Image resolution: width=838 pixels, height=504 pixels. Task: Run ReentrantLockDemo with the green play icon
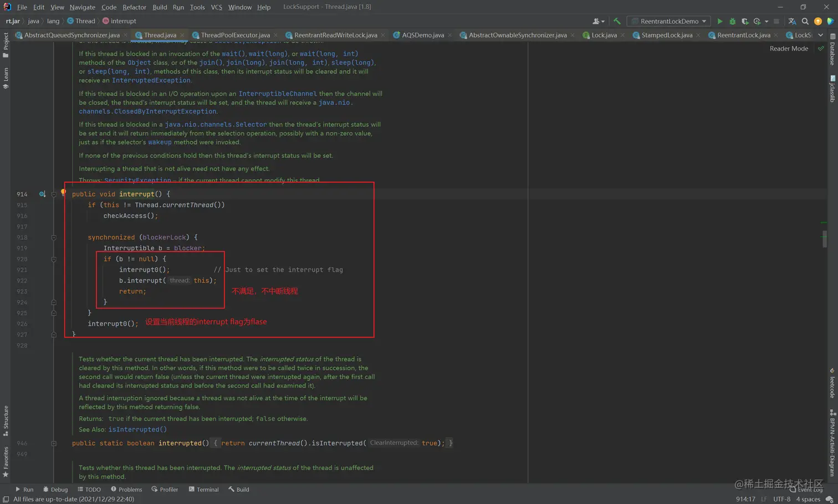719,21
